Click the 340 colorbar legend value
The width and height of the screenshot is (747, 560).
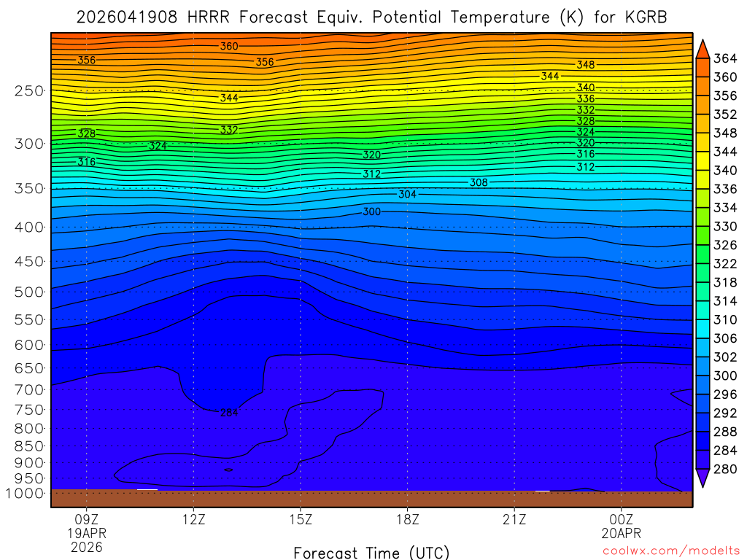coord(725,171)
